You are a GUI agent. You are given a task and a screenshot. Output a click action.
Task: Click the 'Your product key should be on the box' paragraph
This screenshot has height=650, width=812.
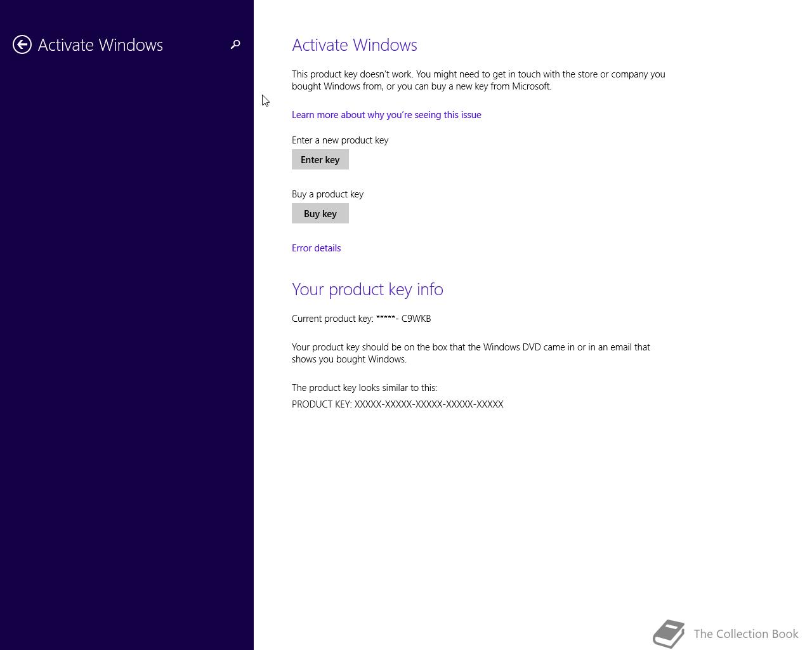point(471,353)
